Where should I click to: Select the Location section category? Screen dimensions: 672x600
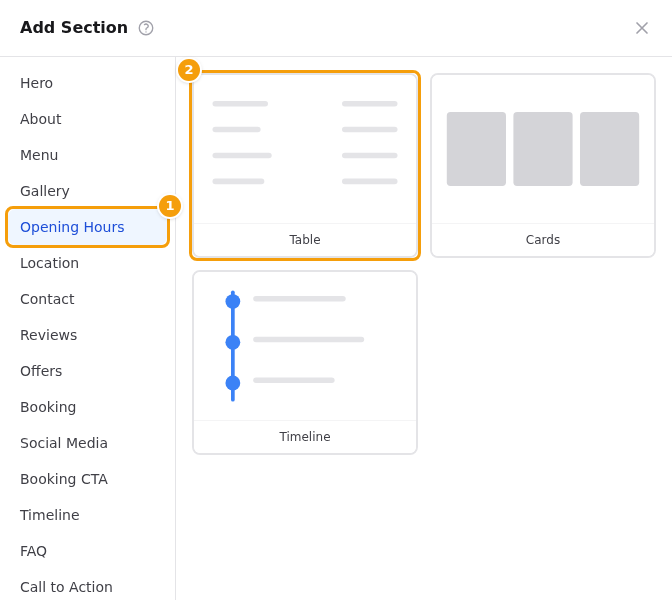(x=87, y=263)
